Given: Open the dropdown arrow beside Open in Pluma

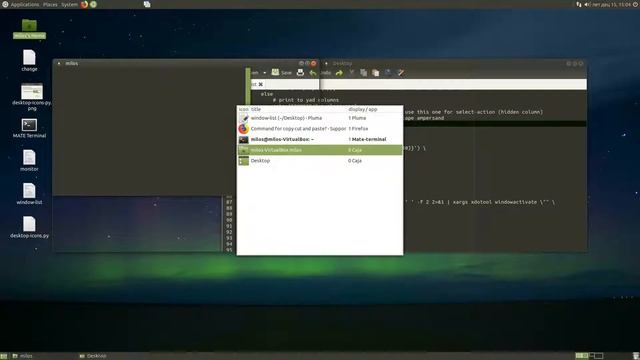Looking at the screenshot, I should 264,73.
